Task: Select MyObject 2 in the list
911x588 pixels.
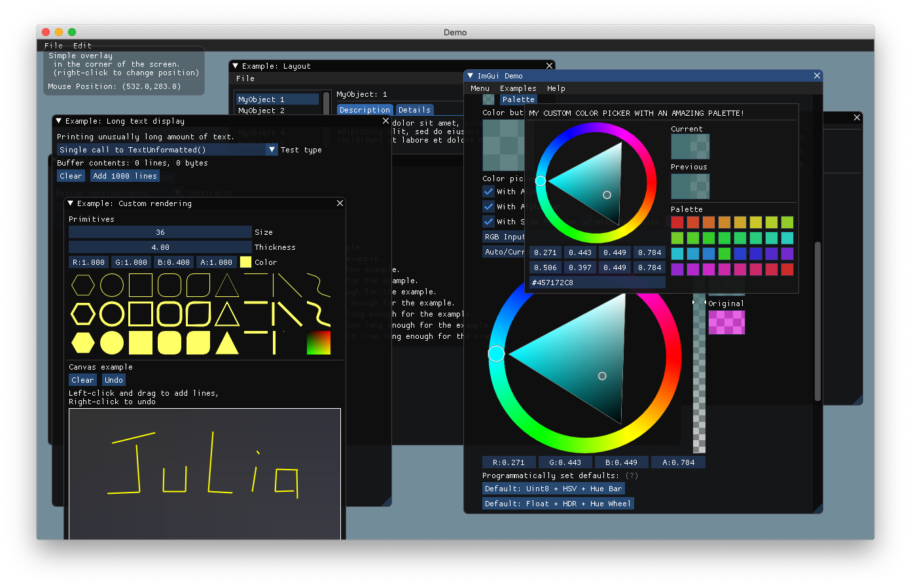Action: coord(277,111)
